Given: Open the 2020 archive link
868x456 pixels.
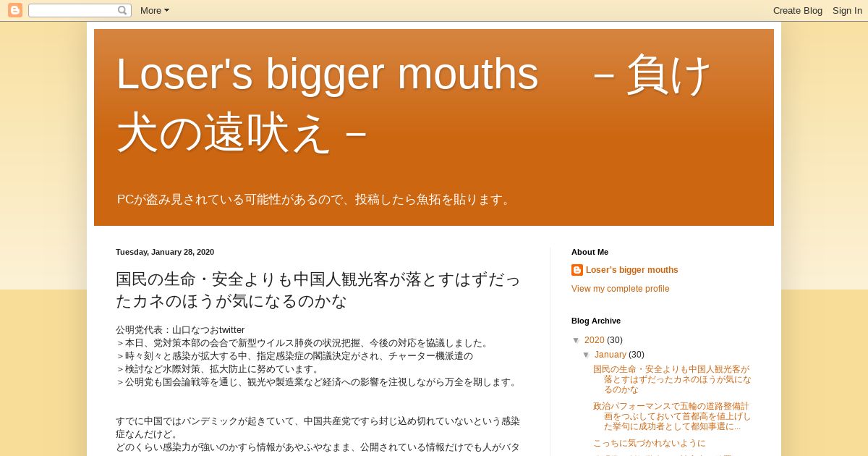Looking at the screenshot, I should pyautogui.click(x=595, y=340).
